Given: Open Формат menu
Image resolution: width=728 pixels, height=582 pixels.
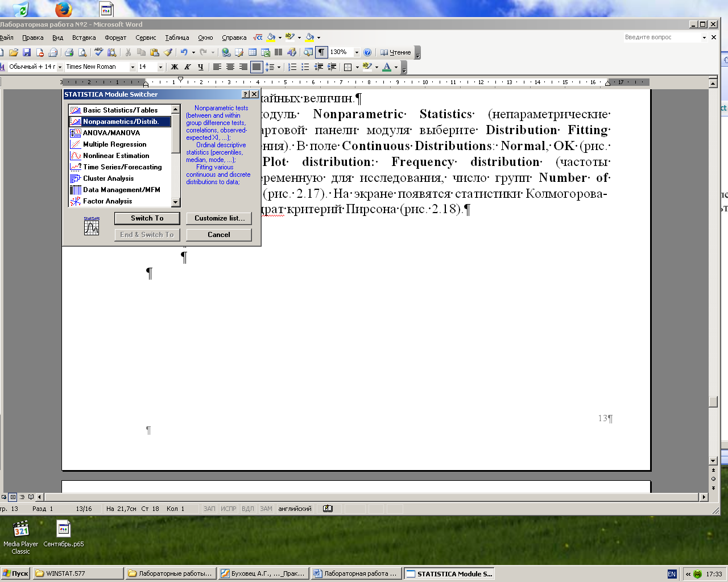Looking at the screenshot, I should [x=115, y=38].
